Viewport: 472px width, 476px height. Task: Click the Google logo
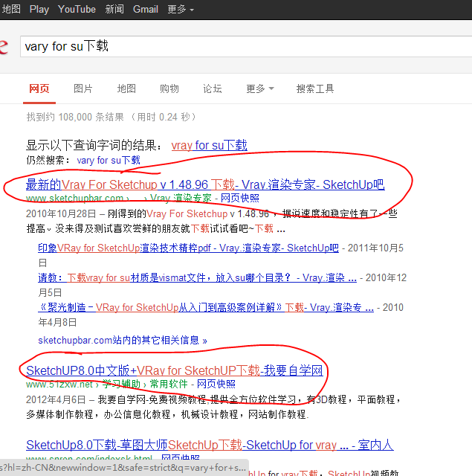point(4,46)
